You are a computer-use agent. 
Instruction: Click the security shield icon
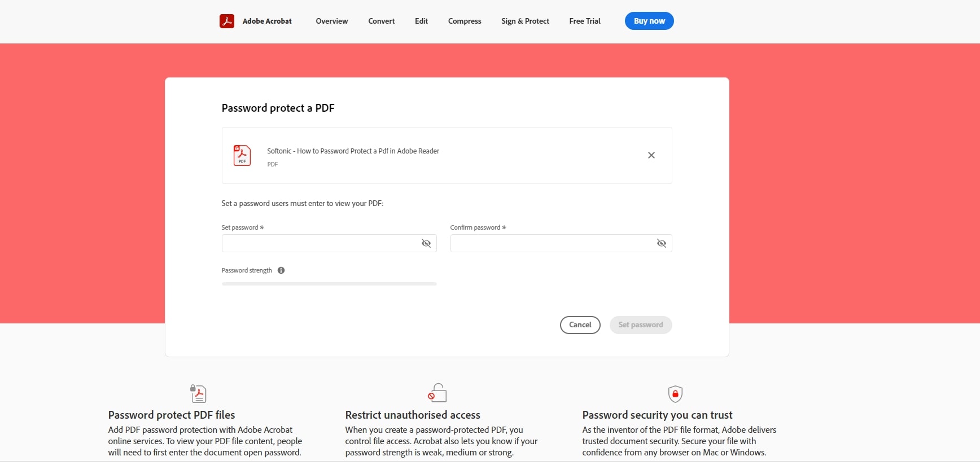[675, 393]
